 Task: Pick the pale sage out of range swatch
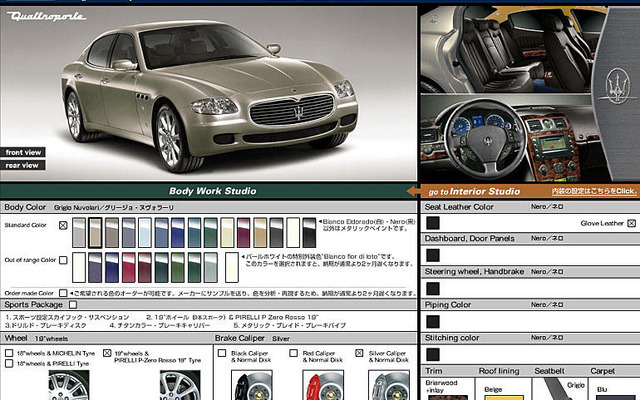[x=211, y=267]
